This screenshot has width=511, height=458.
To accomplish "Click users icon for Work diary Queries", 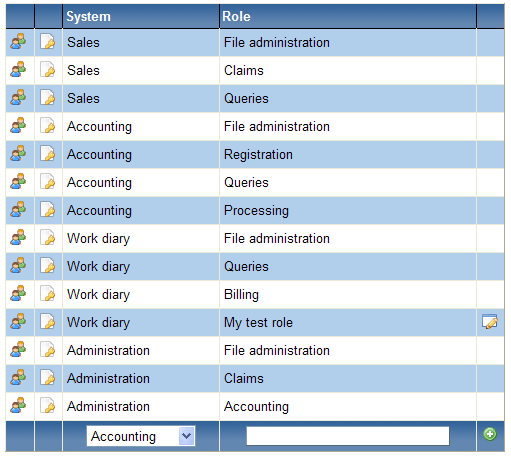I will (x=18, y=266).
